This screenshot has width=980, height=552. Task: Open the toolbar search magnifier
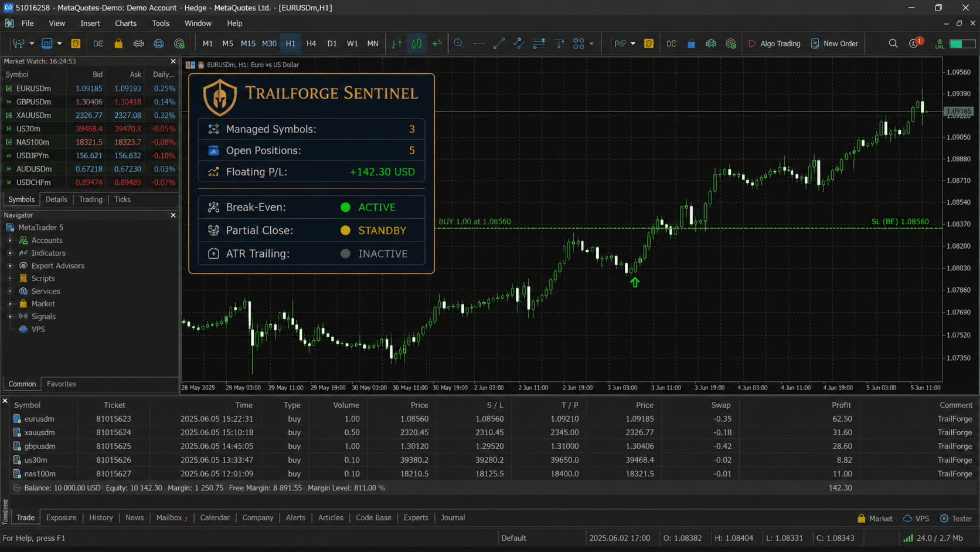[893, 43]
